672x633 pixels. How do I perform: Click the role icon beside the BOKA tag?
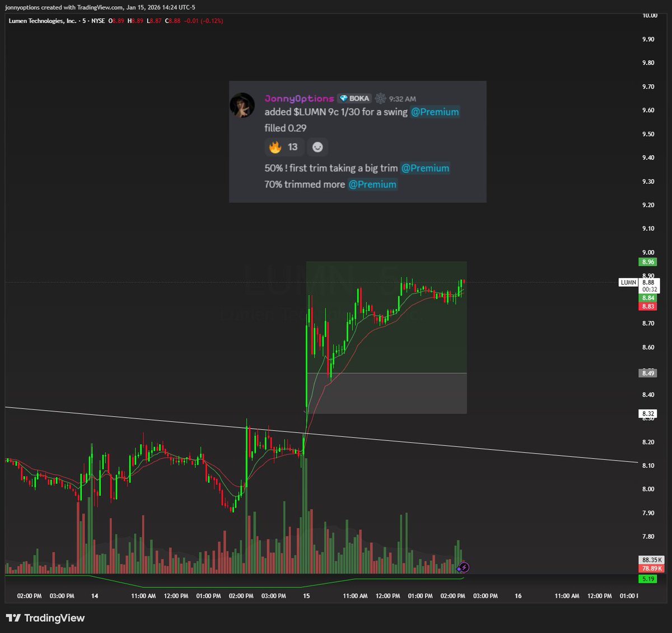(380, 99)
